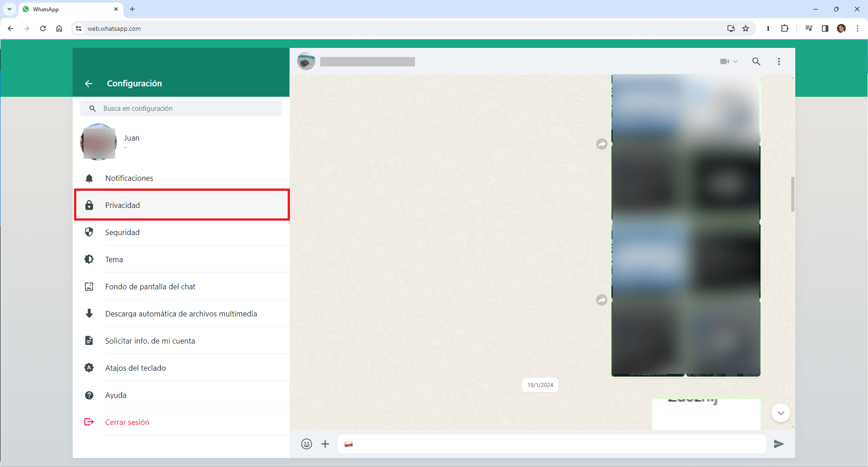Viewport: 868px width, 467px height.
Task: Forward the upper image message
Action: (x=602, y=144)
